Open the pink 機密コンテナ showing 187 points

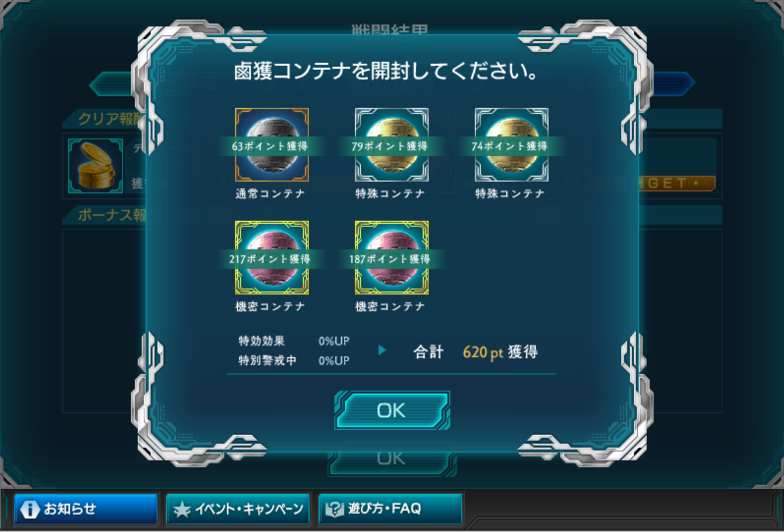coord(392,258)
